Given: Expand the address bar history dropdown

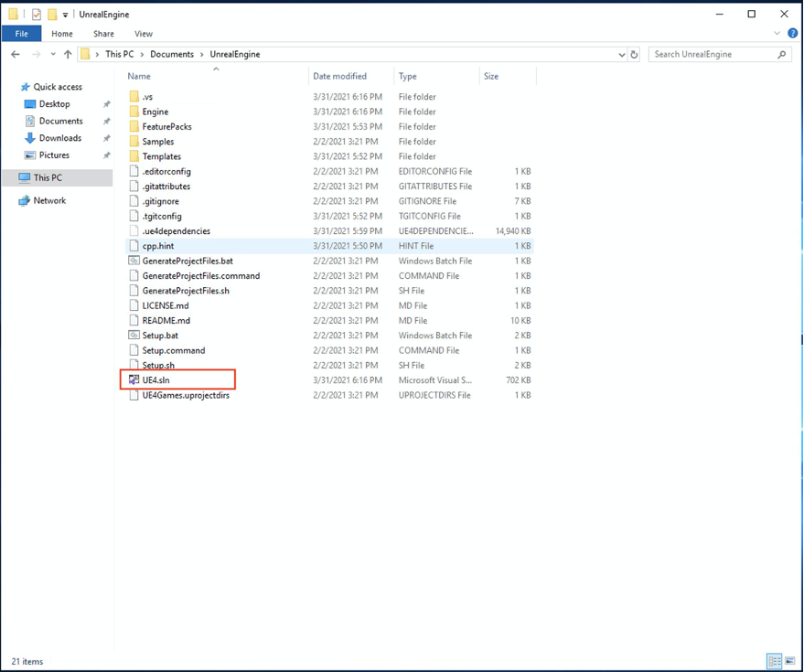Looking at the screenshot, I should pyautogui.click(x=622, y=54).
